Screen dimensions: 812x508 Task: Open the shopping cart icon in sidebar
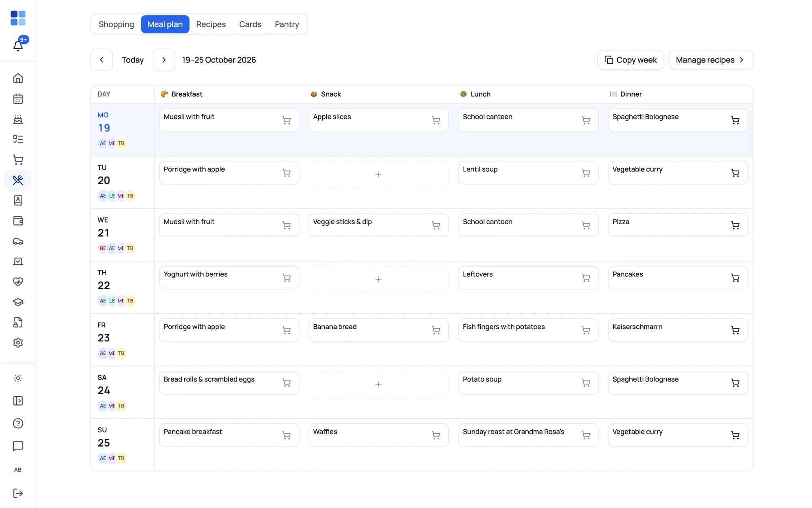tap(18, 160)
